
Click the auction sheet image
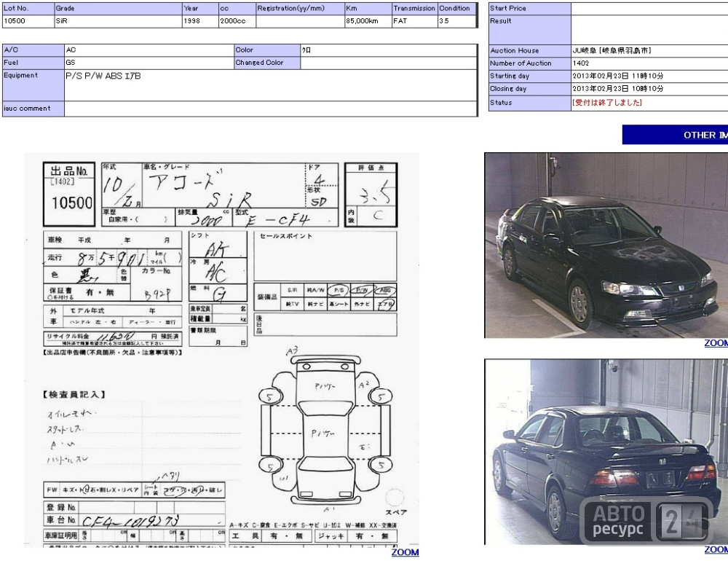pos(221,350)
